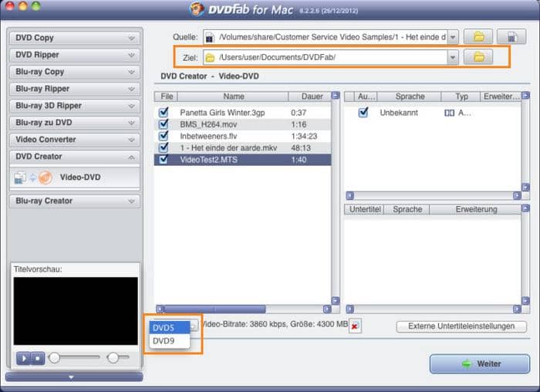Expand the Blu-ray Copy section
This screenshot has height=392, width=540.
75,72
